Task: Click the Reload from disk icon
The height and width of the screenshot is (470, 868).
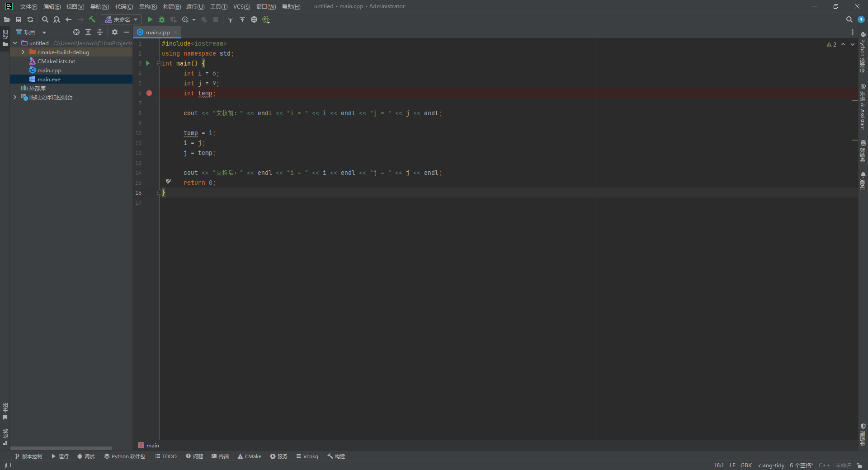Action: [30, 19]
